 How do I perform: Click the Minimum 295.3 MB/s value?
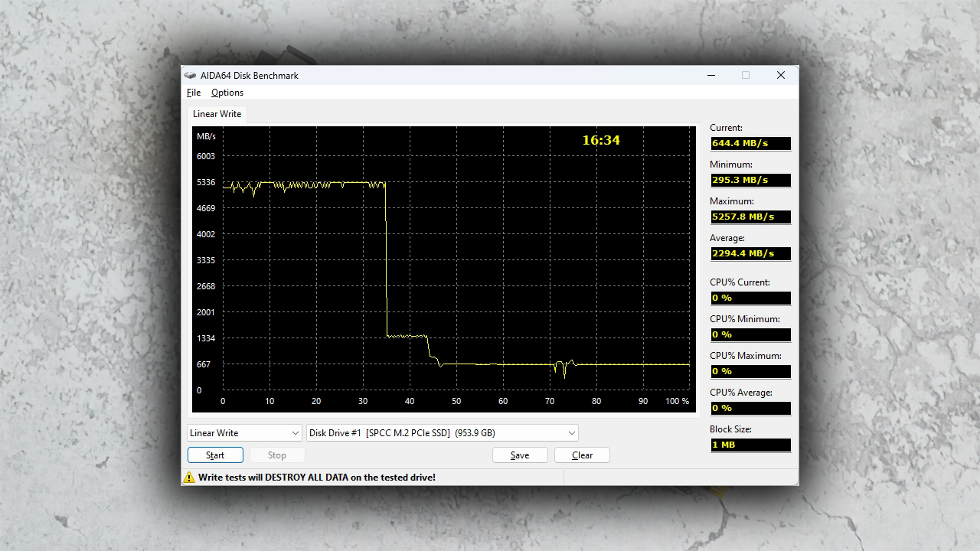pos(750,180)
